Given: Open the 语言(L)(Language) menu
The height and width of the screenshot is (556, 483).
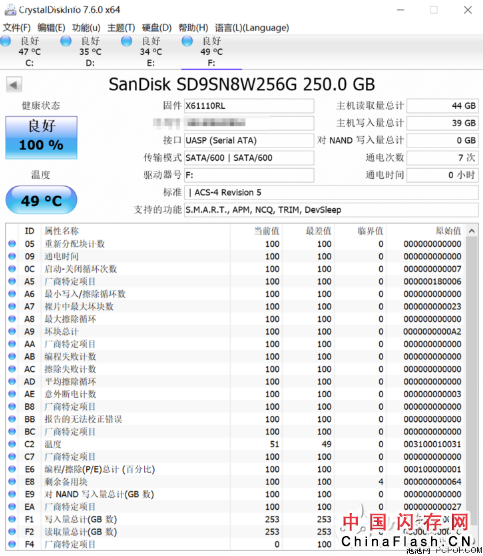Looking at the screenshot, I should pyautogui.click(x=252, y=28).
